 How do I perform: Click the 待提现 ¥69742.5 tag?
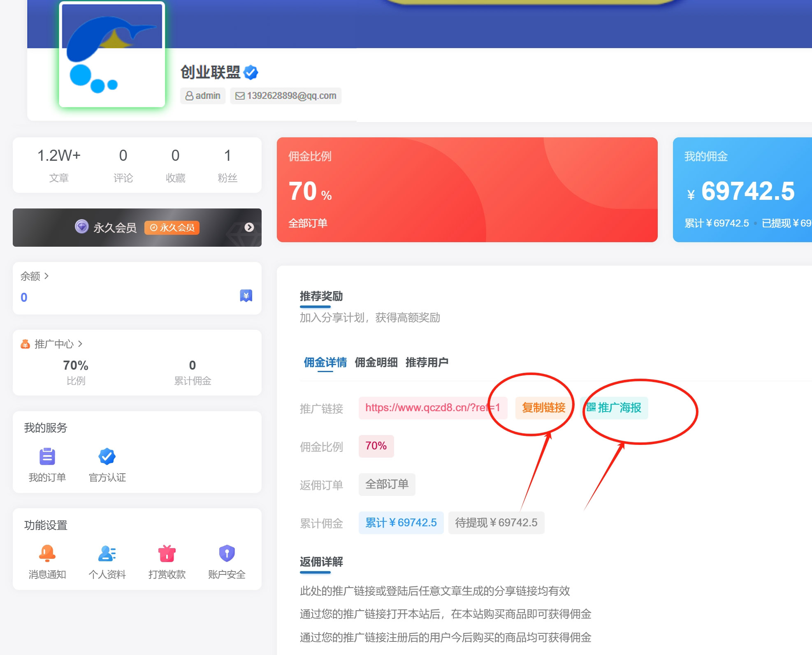496,523
